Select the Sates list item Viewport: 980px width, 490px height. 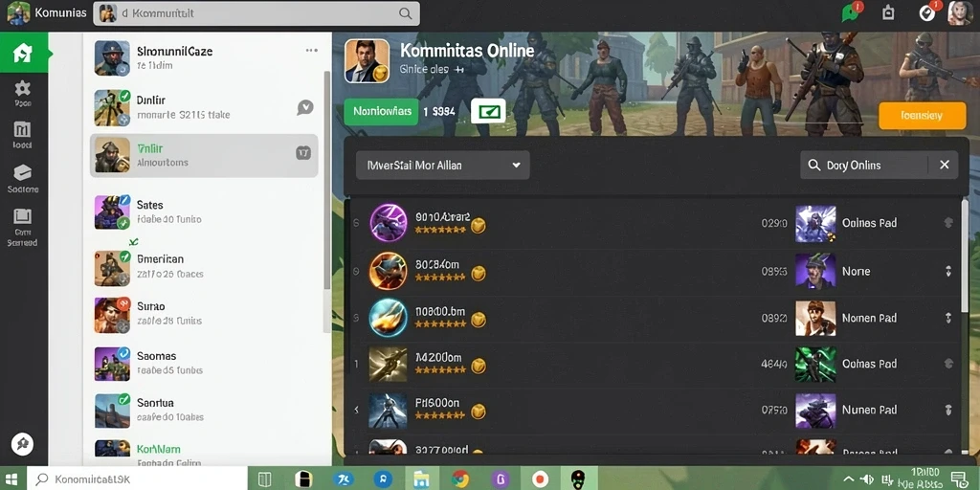204,212
